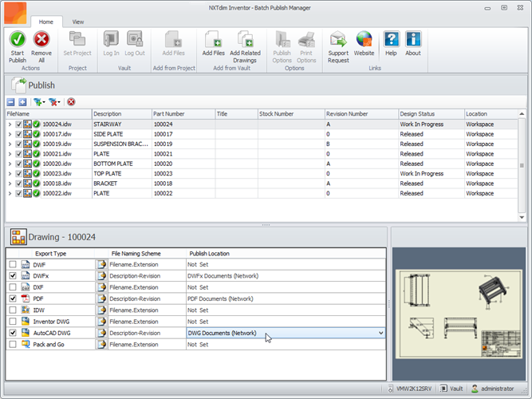
Task: Expand the 100018.idw row
Action: [10, 184]
